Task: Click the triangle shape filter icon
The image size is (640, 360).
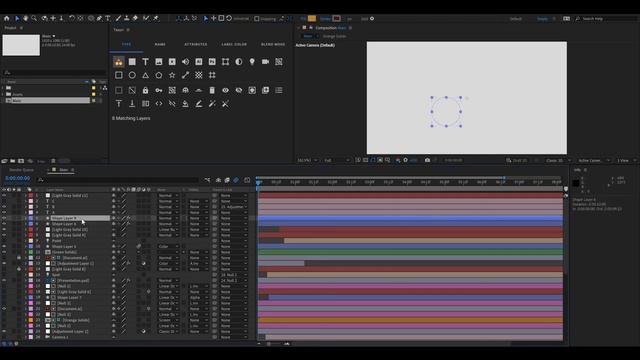Action: click(x=145, y=75)
